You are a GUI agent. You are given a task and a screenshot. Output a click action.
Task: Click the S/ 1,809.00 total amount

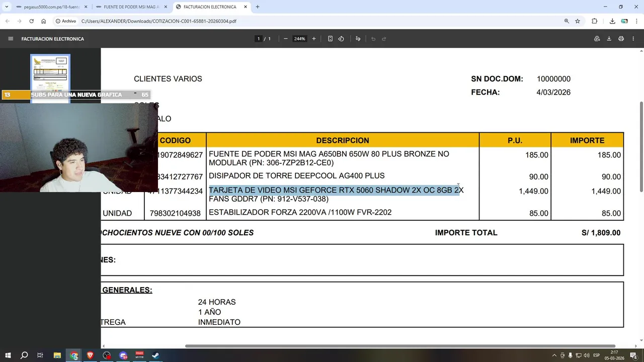(x=601, y=233)
